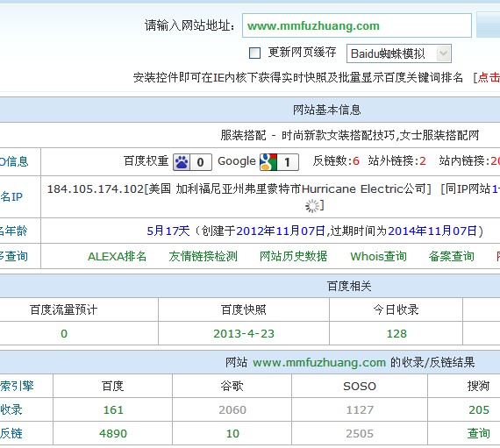
Task: Click the IP address 184.105.174.102 text
Action: coord(96,189)
